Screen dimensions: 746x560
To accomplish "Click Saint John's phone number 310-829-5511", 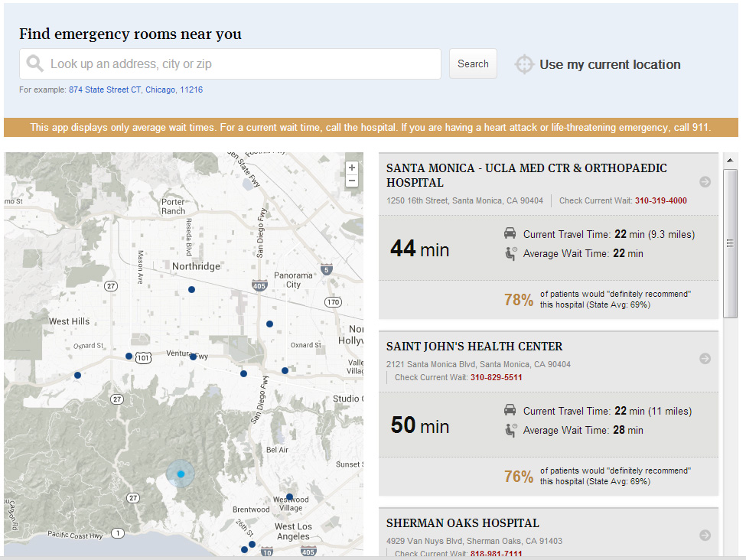I will click(496, 377).
